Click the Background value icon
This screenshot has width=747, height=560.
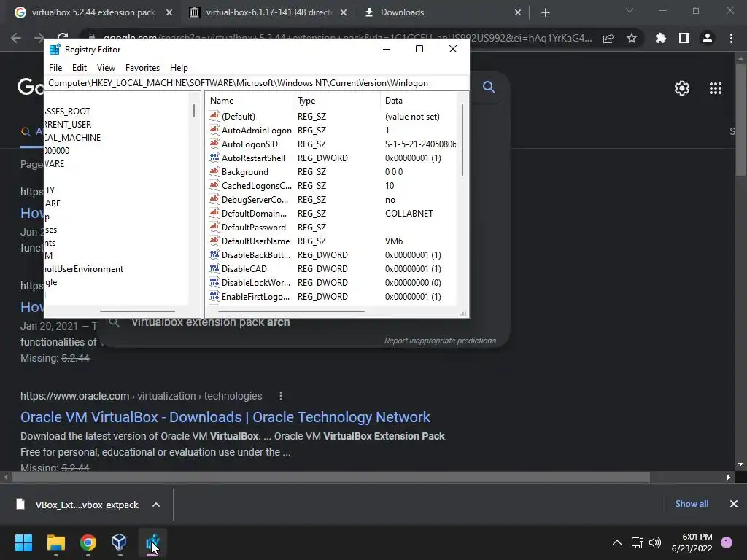(214, 171)
